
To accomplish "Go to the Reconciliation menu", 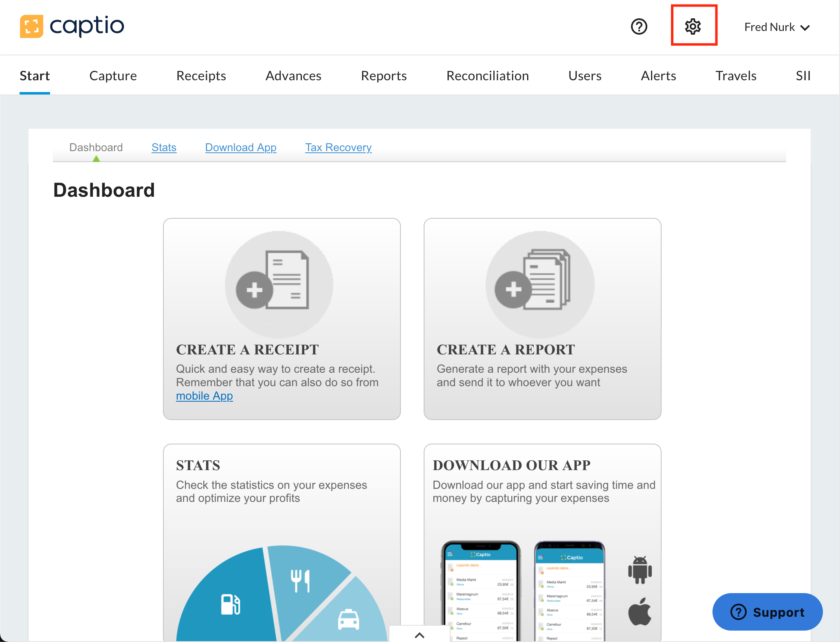I will coord(487,76).
